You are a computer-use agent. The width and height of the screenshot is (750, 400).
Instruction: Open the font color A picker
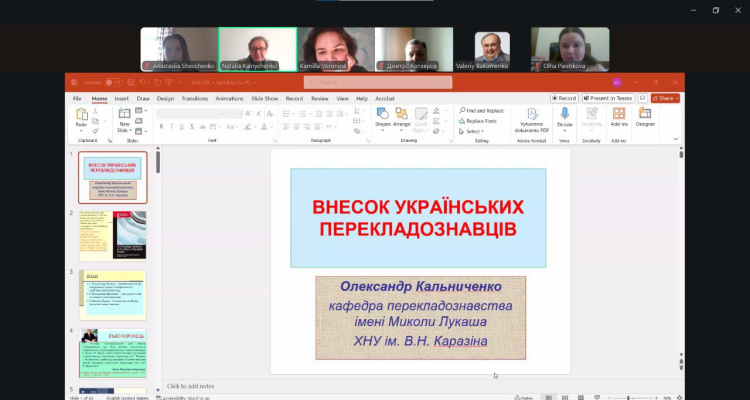(x=264, y=127)
